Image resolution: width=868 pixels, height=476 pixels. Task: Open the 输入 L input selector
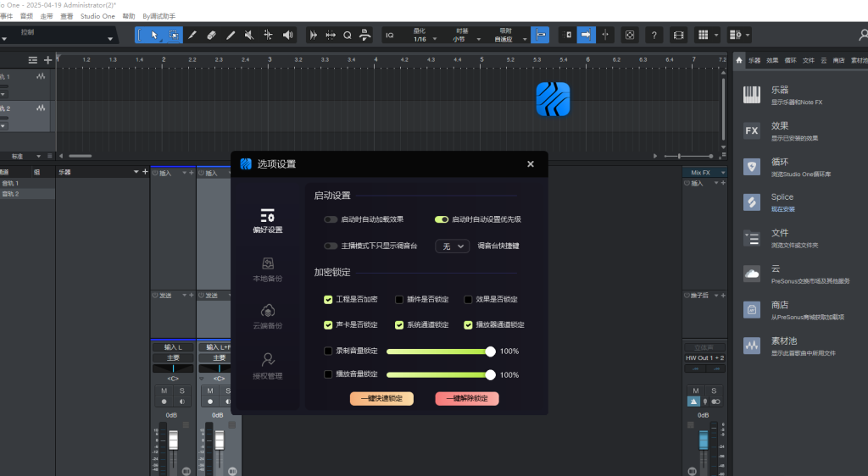click(x=173, y=347)
